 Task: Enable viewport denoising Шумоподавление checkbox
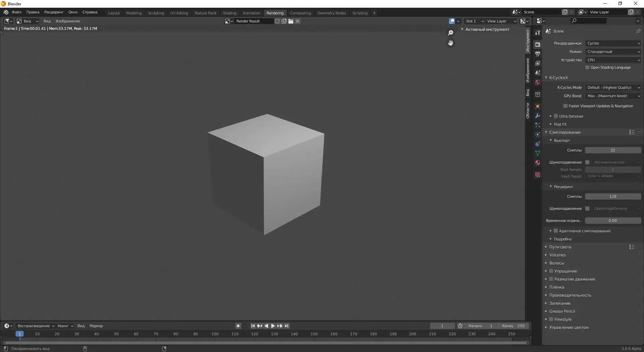pyautogui.click(x=588, y=162)
